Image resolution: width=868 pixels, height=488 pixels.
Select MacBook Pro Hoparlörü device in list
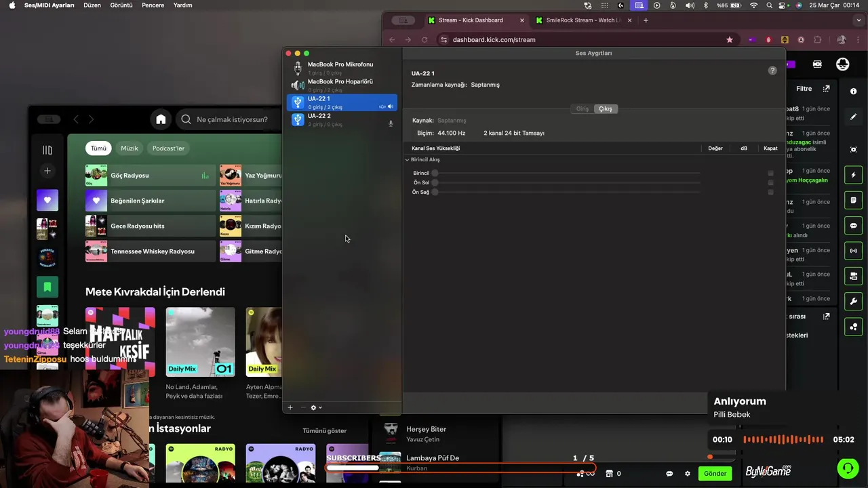[342, 85]
